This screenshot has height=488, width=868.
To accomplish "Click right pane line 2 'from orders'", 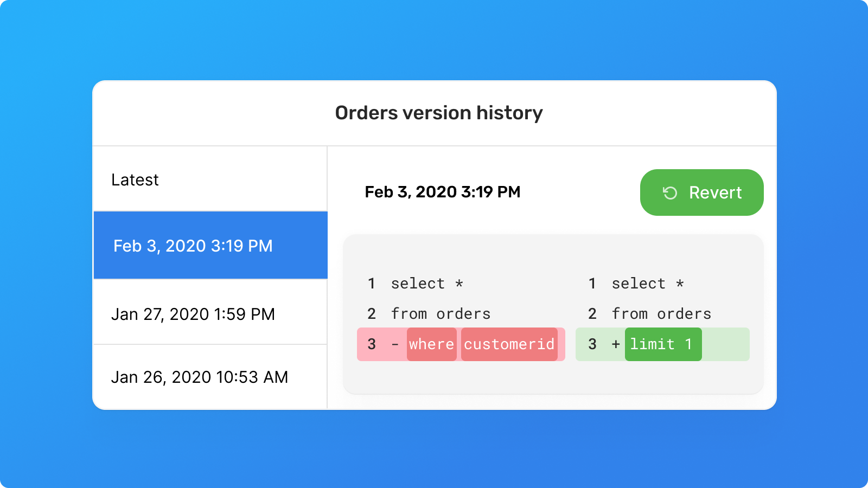I will pos(661,314).
